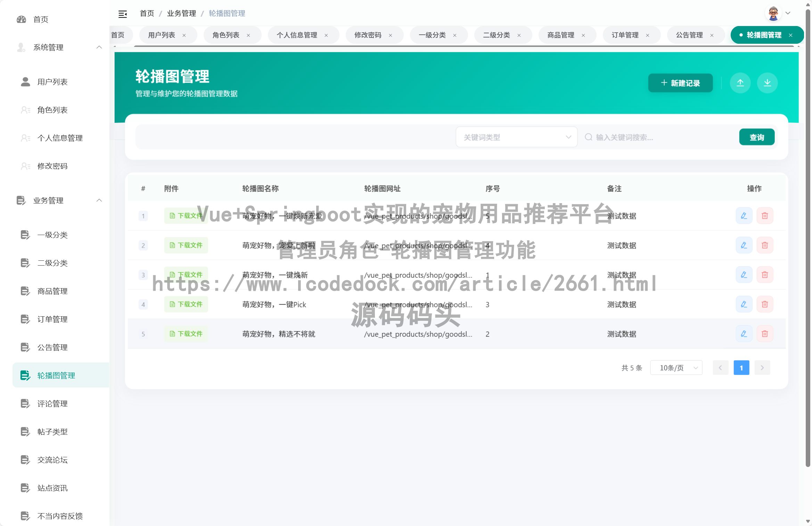This screenshot has height=526, width=812.
Task: Delete record 萌宠好物，一键Pick with trash icon
Action: (765, 304)
